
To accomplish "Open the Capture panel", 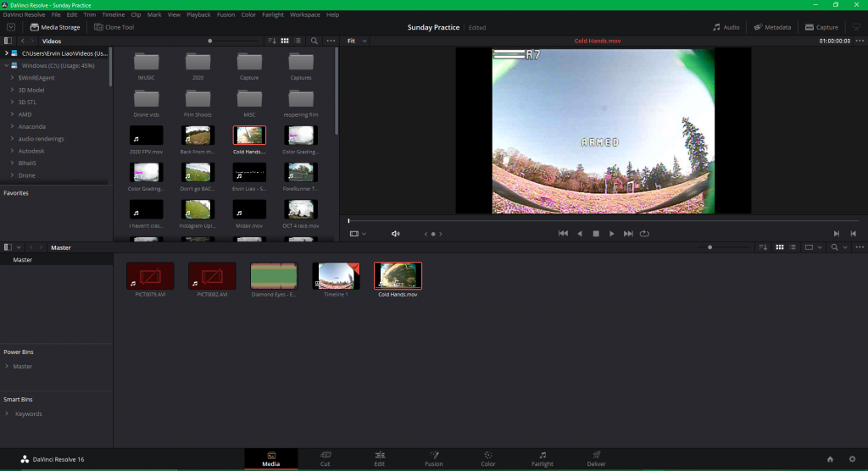I will (821, 27).
